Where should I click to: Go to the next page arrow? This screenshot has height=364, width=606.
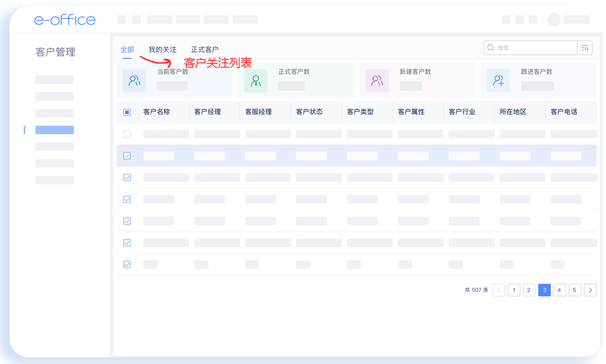(x=590, y=290)
